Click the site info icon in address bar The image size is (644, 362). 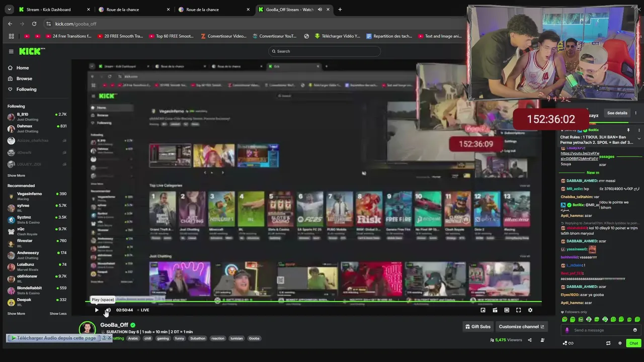click(x=48, y=24)
